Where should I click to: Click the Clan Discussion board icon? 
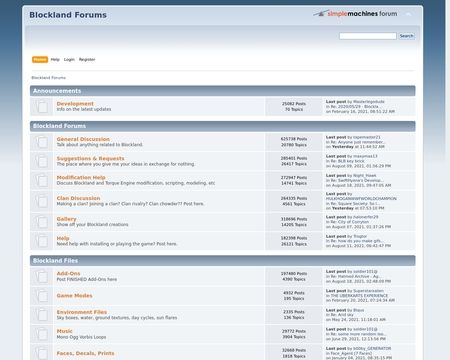coord(42,201)
